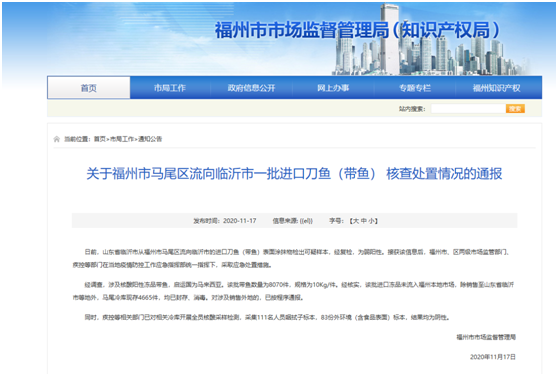Set the font size to 小
This screenshot has width=558, height=376.
371,221
